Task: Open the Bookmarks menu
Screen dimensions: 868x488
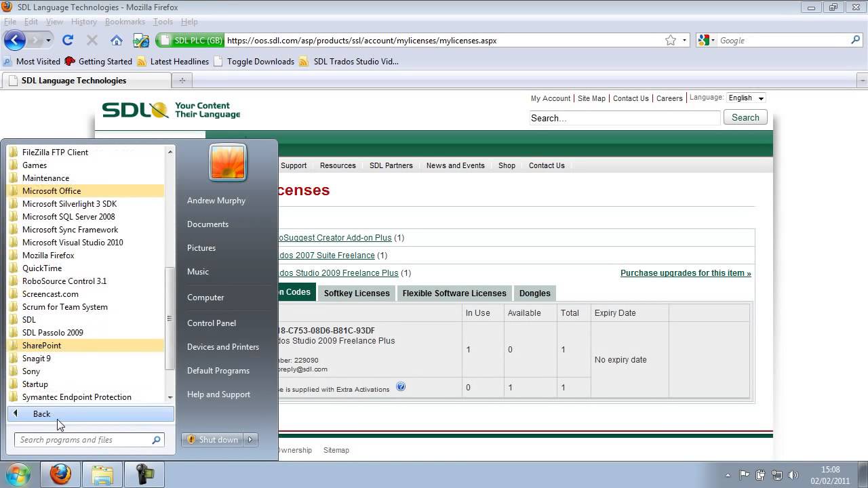Action: coord(125,22)
